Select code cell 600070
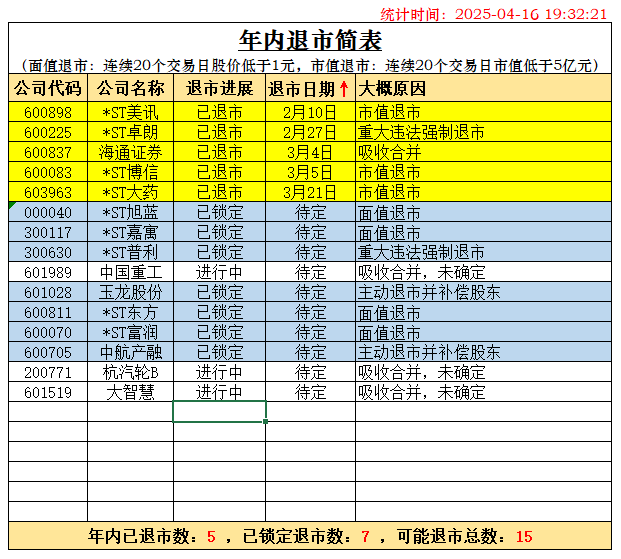The height and width of the screenshot is (559, 621). point(48,332)
